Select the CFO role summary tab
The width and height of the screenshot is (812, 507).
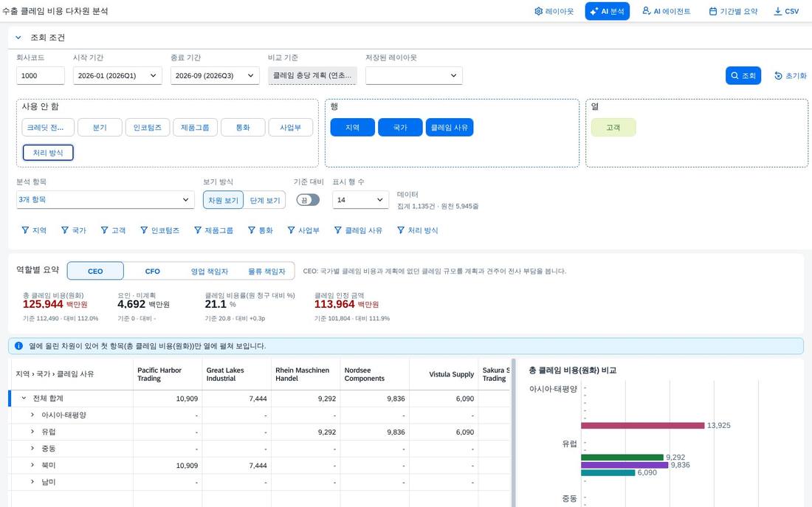click(152, 271)
